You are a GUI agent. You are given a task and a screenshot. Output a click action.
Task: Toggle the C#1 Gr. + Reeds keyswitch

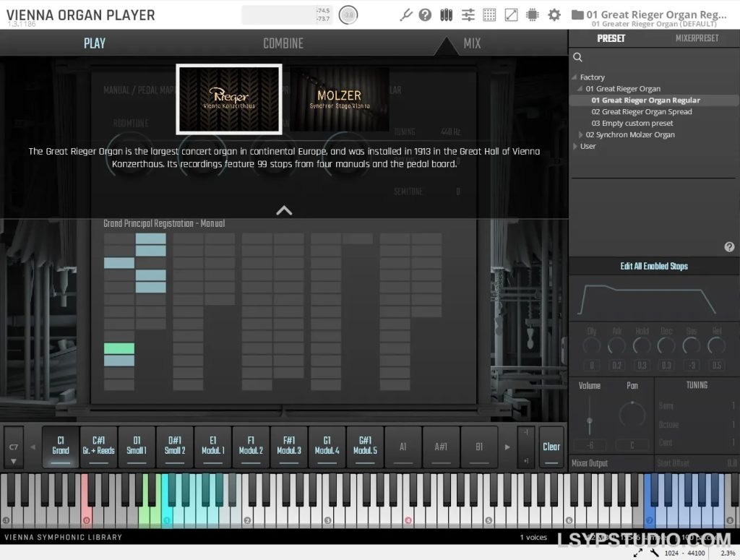[x=98, y=447]
